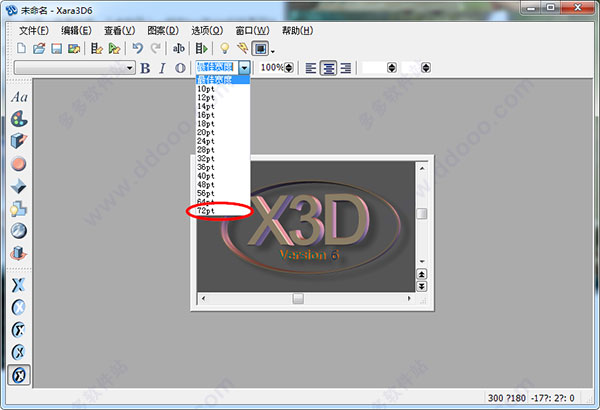This screenshot has height=410, width=600.
Task: Select the fourth X style icon in sidebar
Action: [x=19, y=352]
